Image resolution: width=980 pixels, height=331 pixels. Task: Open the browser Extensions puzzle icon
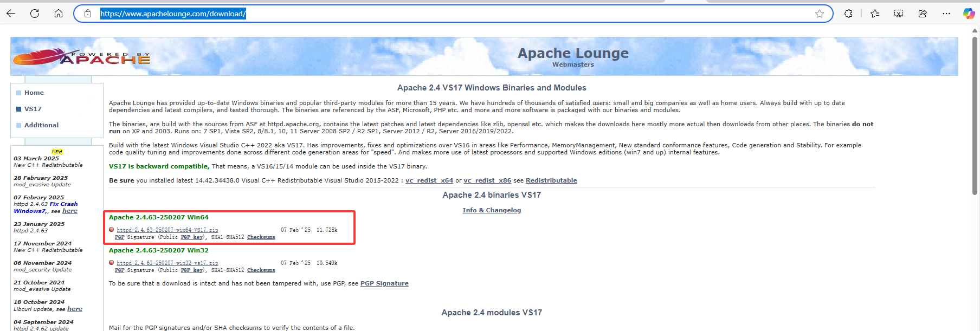click(x=848, y=14)
